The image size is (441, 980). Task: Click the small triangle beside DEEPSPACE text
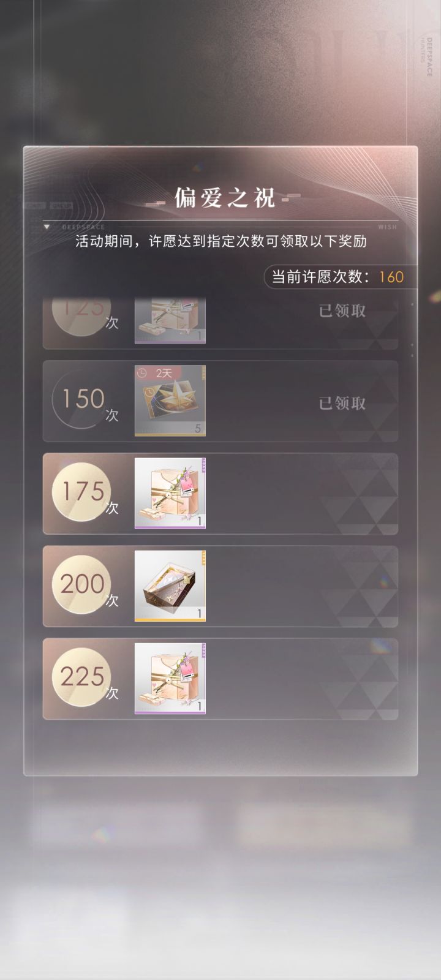(x=47, y=227)
